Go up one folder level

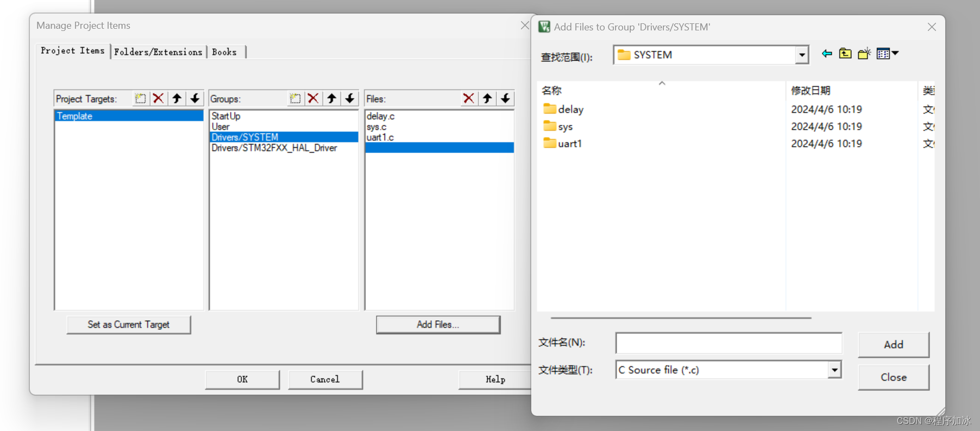pyautogui.click(x=845, y=53)
